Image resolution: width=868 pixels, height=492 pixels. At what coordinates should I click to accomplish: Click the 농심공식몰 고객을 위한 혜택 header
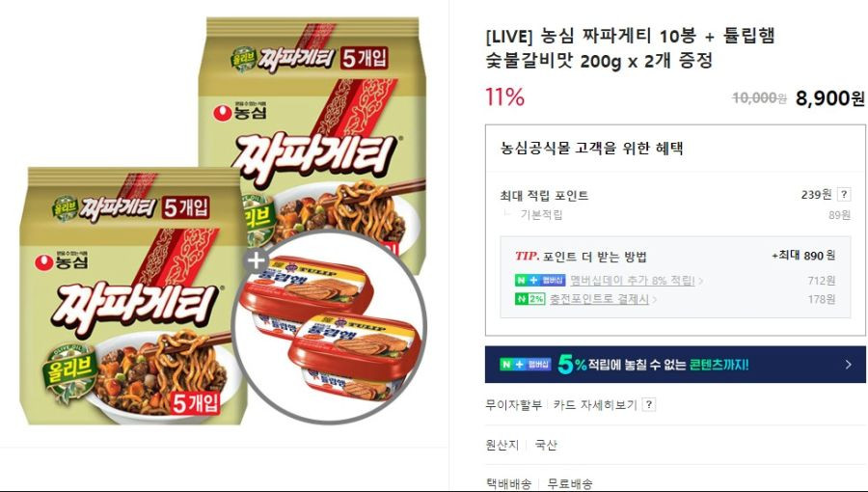point(592,148)
